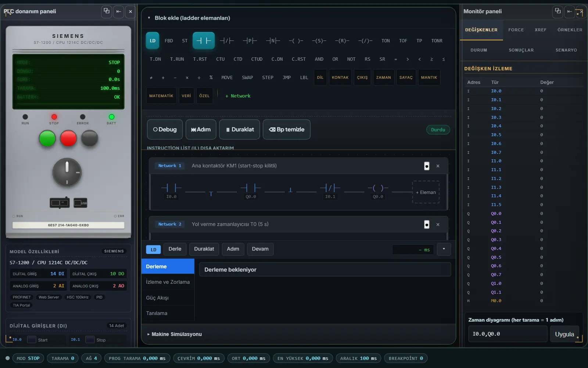Image resolution: width=588 pixels, height=368 pixels.
Task: Click the gray round button on the PLC
Action: coord(89,138)
